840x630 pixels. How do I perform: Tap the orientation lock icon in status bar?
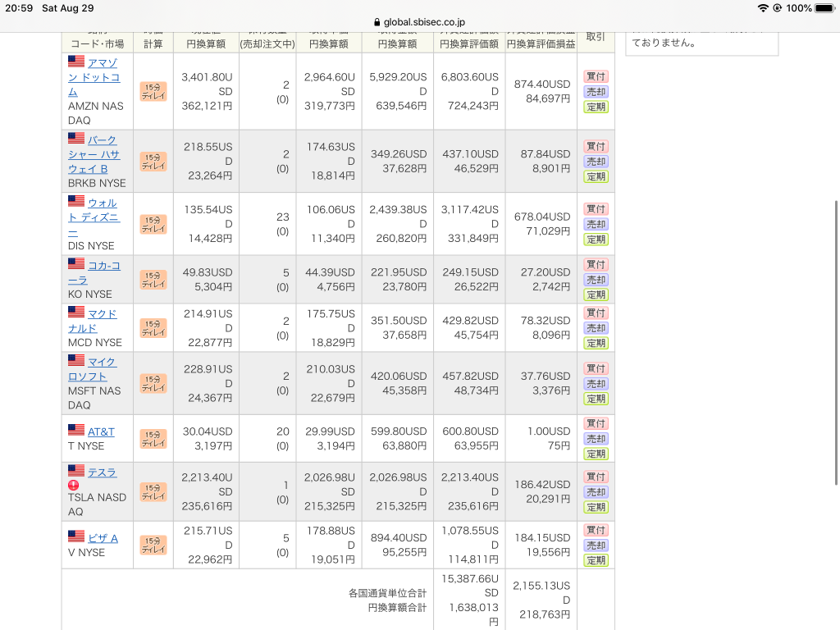(778, 8)
